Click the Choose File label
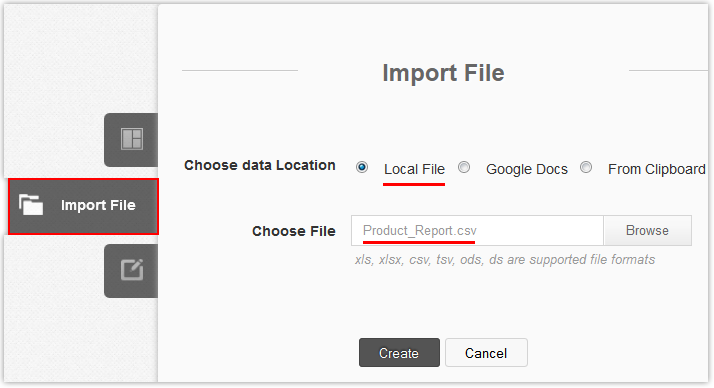Viewport: 714px width, 388px height. (294, 231)
